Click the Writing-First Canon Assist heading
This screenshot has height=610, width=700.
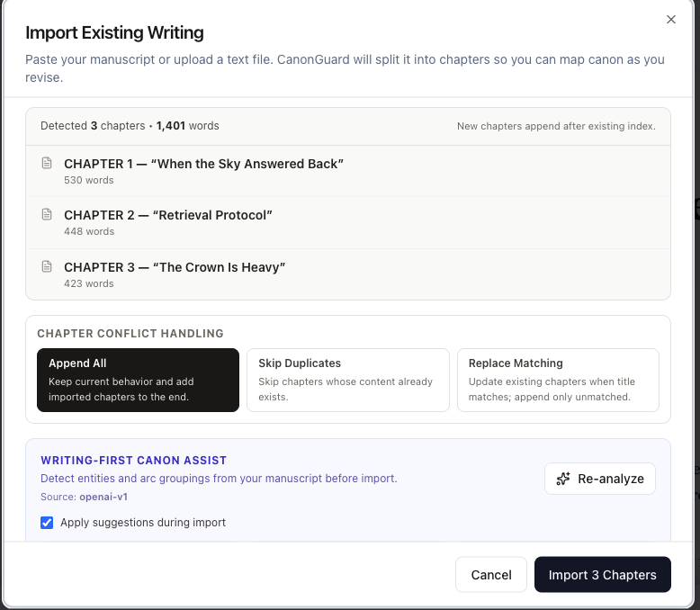[133, 461]
